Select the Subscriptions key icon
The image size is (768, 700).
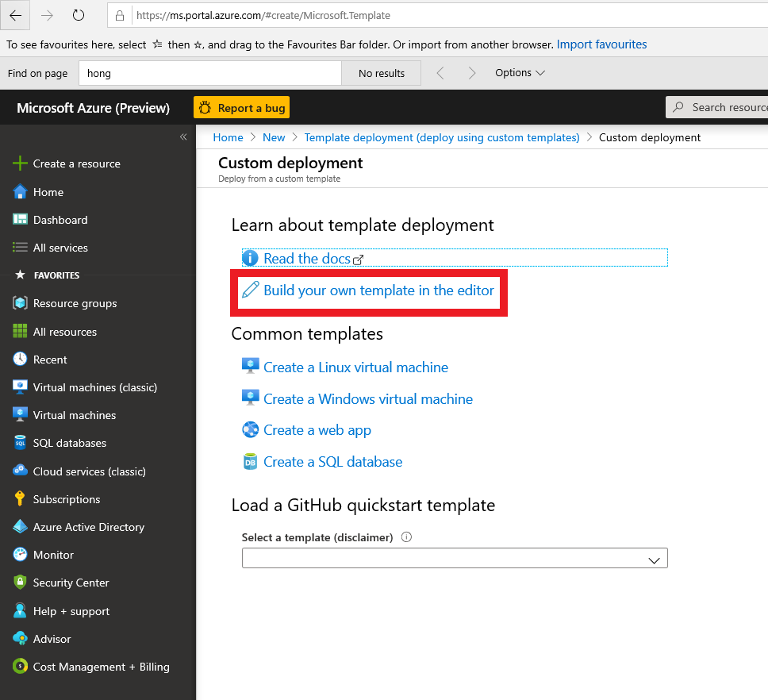coord(20,499)
